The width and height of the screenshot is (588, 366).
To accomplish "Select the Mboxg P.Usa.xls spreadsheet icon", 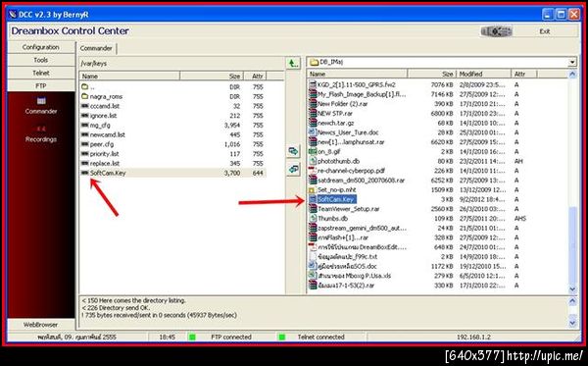I will (313, 276).
